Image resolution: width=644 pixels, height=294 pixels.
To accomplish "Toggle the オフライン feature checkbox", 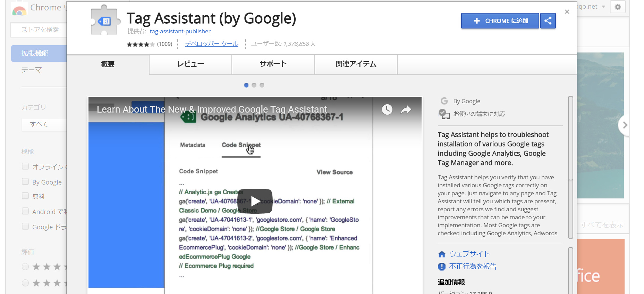I will tap(25, 166).
